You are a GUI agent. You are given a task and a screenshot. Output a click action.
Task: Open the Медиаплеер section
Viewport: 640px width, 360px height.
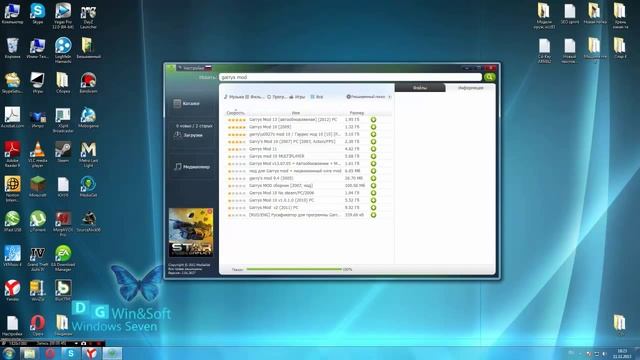click(192, 167)
